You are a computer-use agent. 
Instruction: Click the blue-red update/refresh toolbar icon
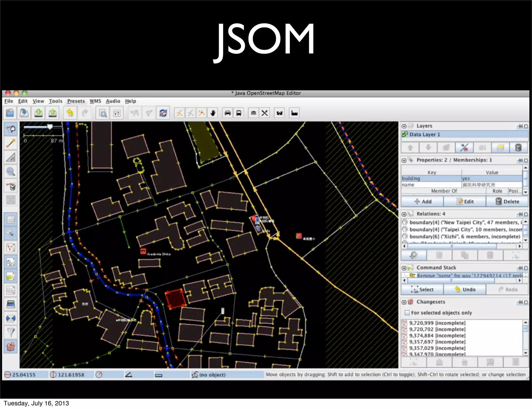pos(163,113)
